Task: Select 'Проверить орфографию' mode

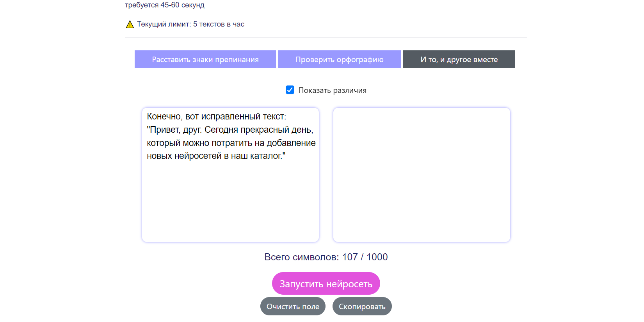Action: (x=339, y=59)
